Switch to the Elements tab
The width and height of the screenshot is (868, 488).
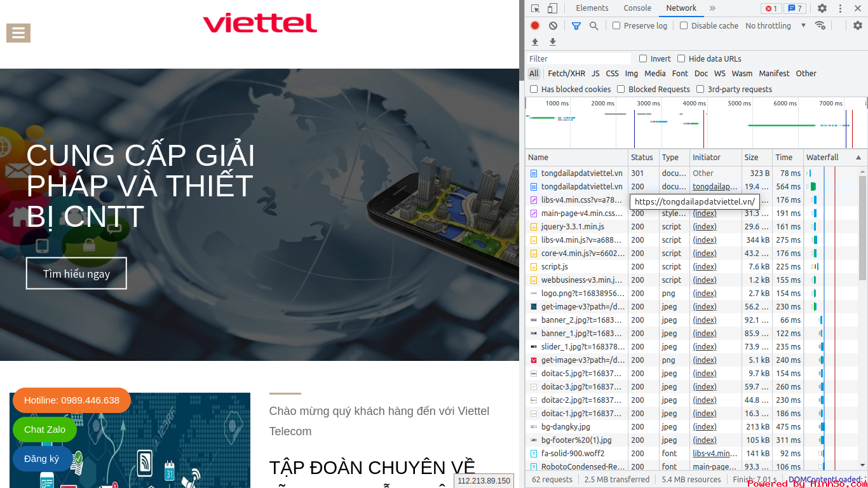coord(592,8)
